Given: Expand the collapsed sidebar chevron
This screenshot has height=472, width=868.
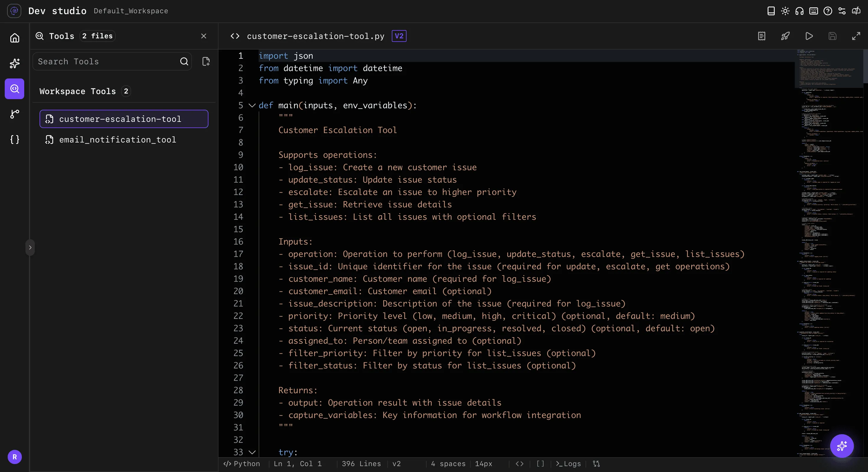Looking at the screenshot, I should point(30,248).
